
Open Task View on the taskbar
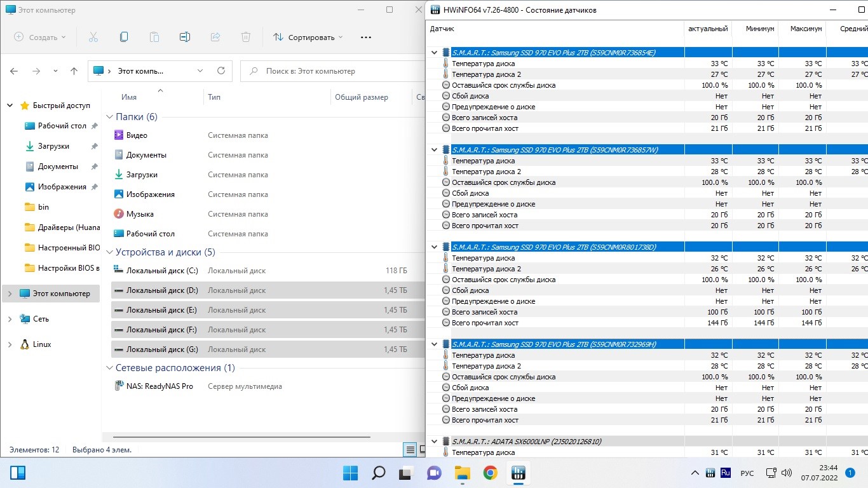406,473
